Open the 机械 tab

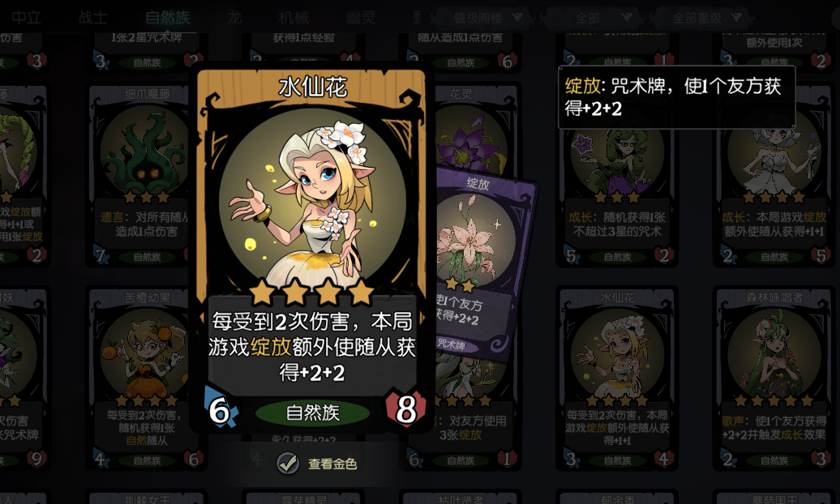click(x=294, y=17)
